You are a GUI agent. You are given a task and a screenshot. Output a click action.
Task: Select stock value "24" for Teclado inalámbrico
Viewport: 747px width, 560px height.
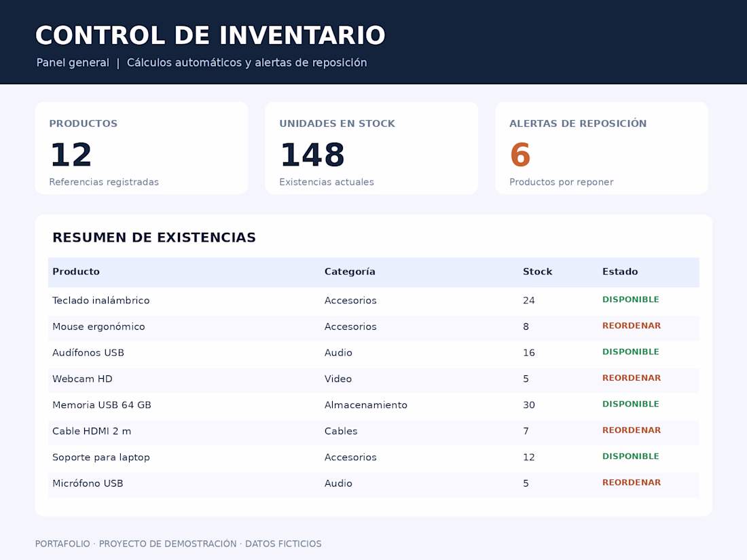click(529, 301)
